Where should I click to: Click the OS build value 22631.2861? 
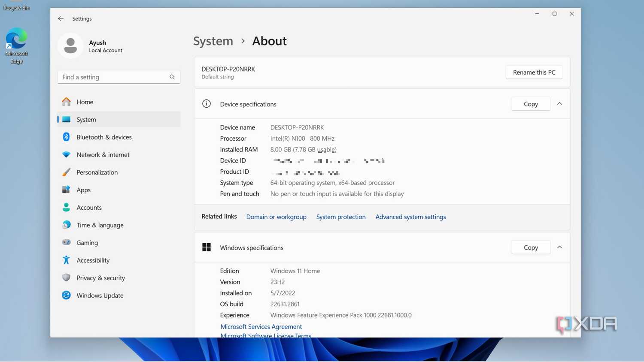(x=285, y=304)
